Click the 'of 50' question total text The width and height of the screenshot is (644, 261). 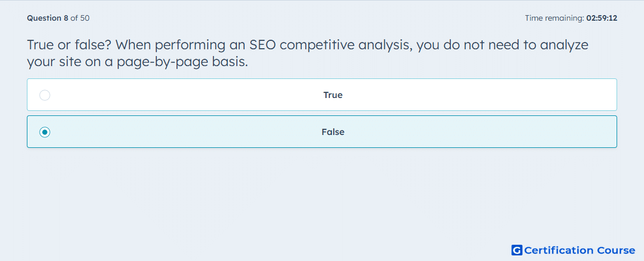(80, 18)
